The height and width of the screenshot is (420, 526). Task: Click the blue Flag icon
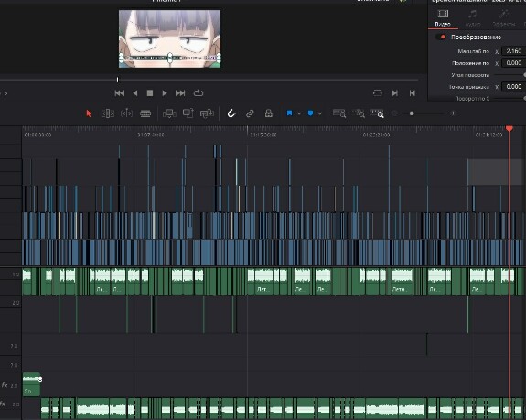point(289,113)
